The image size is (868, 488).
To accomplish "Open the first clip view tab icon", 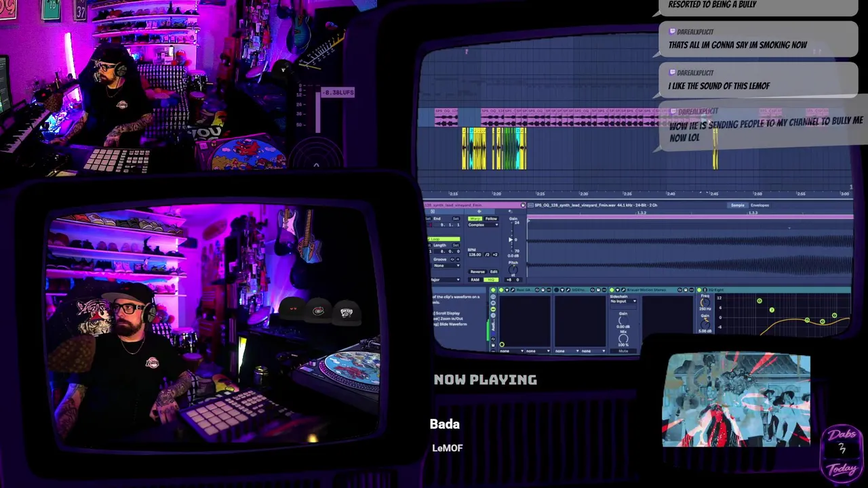I will [433, 211].
